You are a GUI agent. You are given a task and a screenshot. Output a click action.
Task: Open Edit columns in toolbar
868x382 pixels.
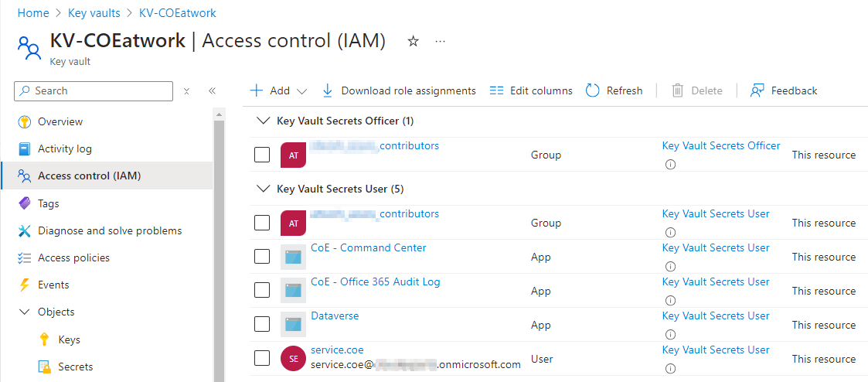tap(531, 90)
